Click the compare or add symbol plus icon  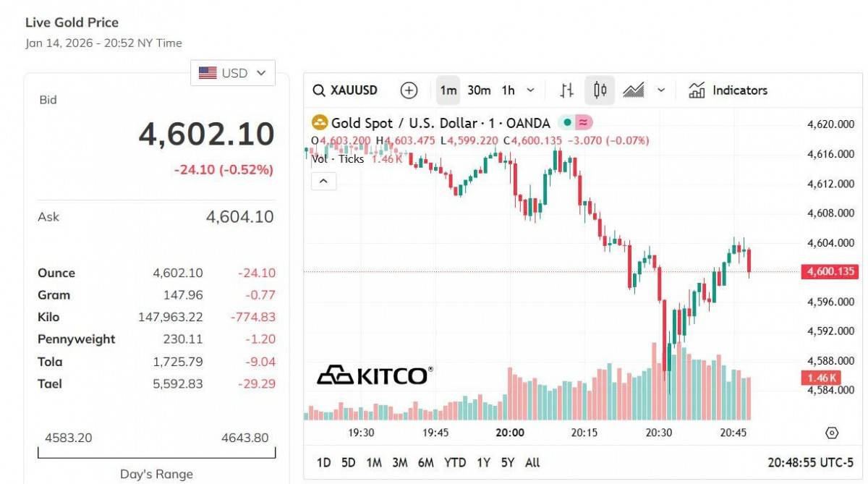coord(409,90)
